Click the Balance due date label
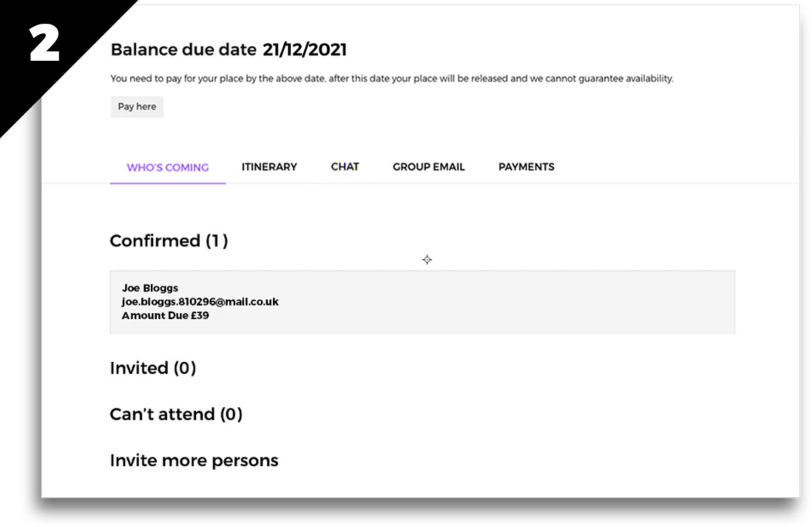812x527 pixels. (x=183, y=50)
